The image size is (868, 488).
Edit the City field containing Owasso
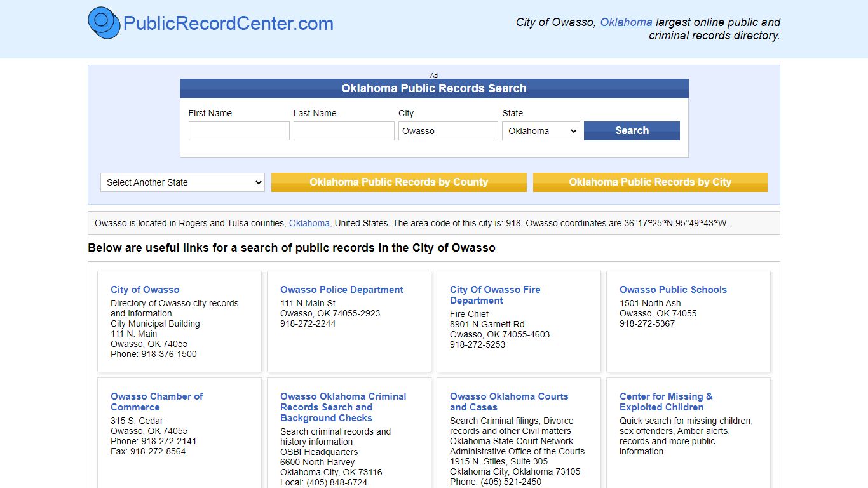(x=448, y=131)
